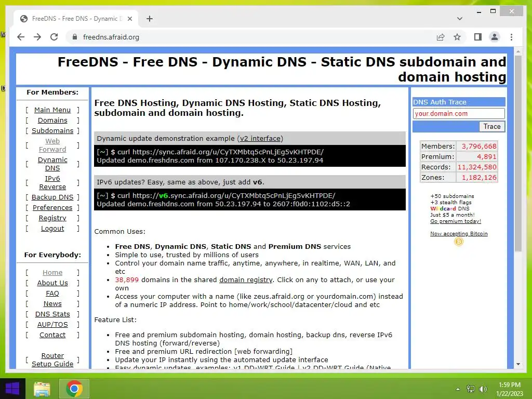Click the vertical scrollbar thumb
Viewport: 532px width, 399px height.
518,154
